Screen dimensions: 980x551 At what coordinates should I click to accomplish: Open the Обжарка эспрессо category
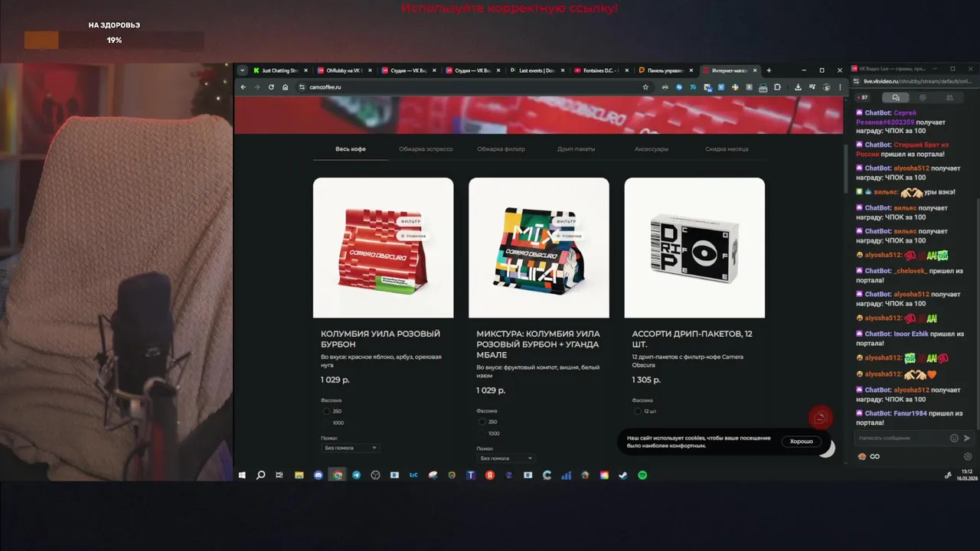point(426,149)
